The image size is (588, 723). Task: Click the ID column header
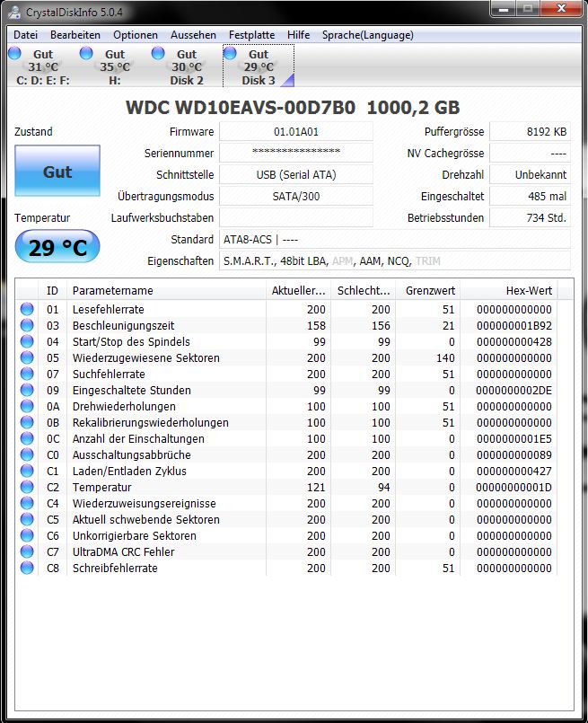click(52, 290)
